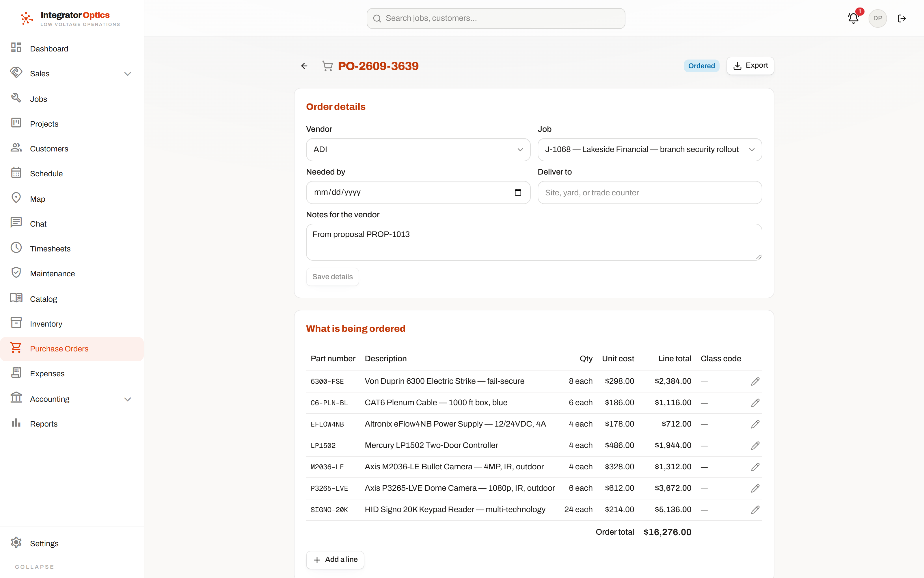Open Sales in the sidebar

[x=72, y=73]
